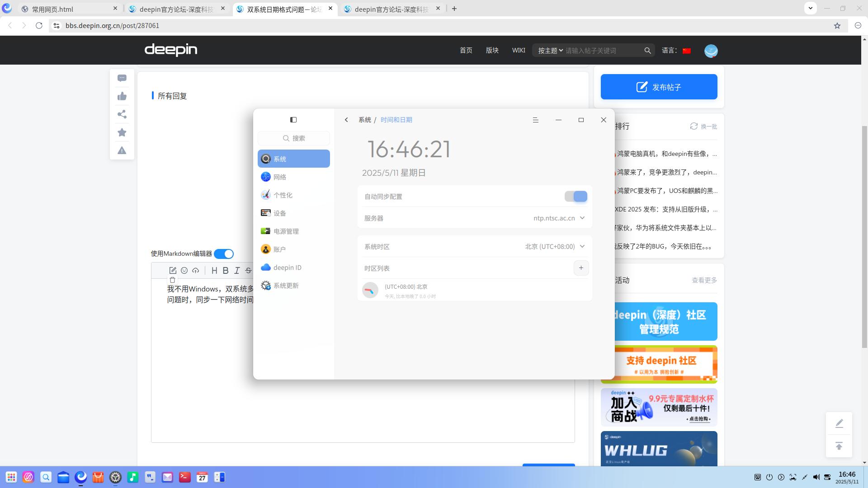Image resolution: width=868 pixels, height=488 pixels.
Task: Expand the NTP server ntp.ntsc.ac.cn dropdown
Action: (559, 218)
